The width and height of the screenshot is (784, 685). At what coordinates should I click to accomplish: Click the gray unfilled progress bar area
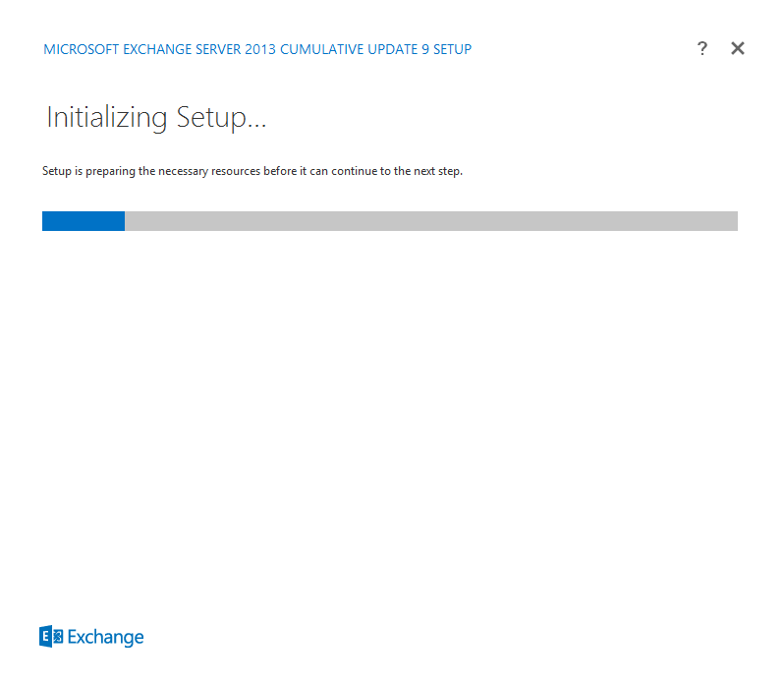pyautogui.click(x=430, y=221)
